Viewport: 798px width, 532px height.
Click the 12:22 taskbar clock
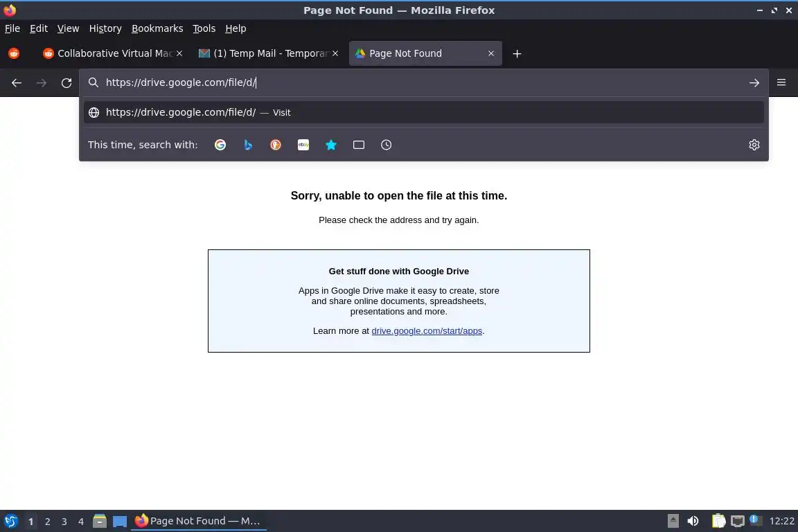[781, 521]
